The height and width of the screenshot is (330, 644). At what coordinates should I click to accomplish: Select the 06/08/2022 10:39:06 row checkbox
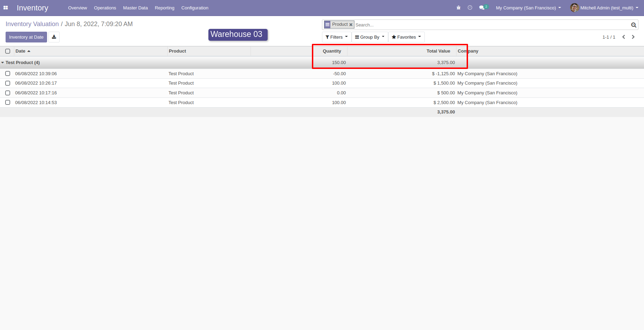8,73
